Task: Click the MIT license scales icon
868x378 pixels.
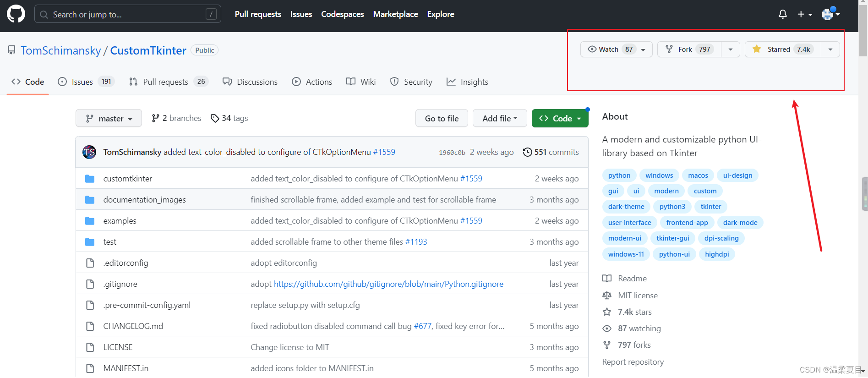Action: [607, 296]
